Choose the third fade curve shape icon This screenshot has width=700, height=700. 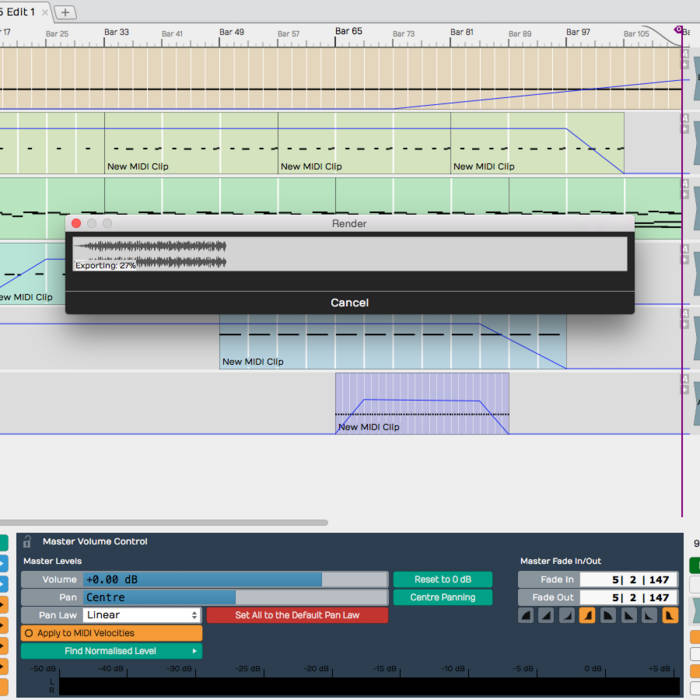(566, 616)
